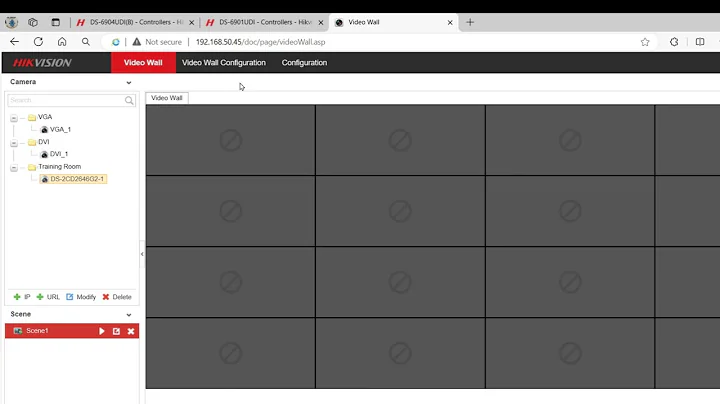Click the Hikvision logo
This screenshot has height=404, width=720.
tap(42, 63)
